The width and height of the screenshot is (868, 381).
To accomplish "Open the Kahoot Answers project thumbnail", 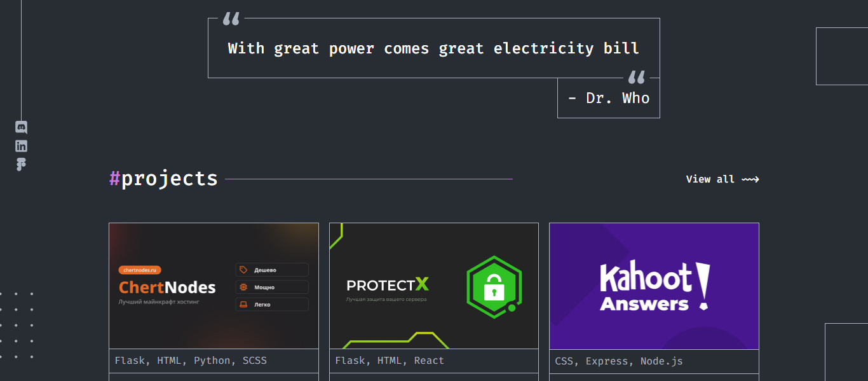I will click(654, 286).
